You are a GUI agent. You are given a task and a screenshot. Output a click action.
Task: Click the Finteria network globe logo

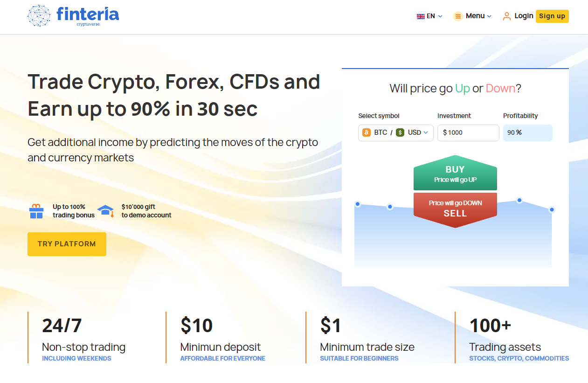tap(39, 16)
